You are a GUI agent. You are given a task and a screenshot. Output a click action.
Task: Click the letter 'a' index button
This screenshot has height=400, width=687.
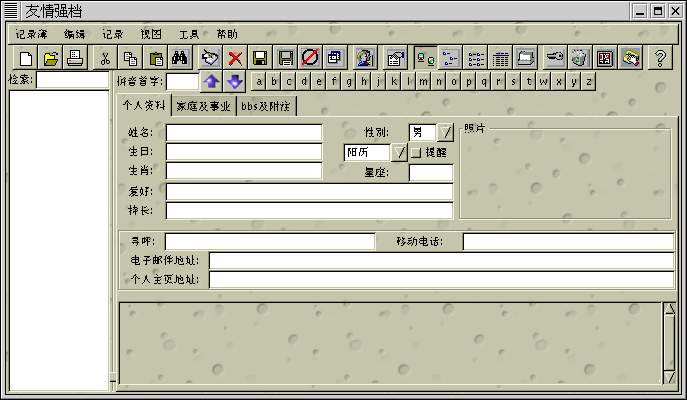pyautogui.click(x=259, y=81)
